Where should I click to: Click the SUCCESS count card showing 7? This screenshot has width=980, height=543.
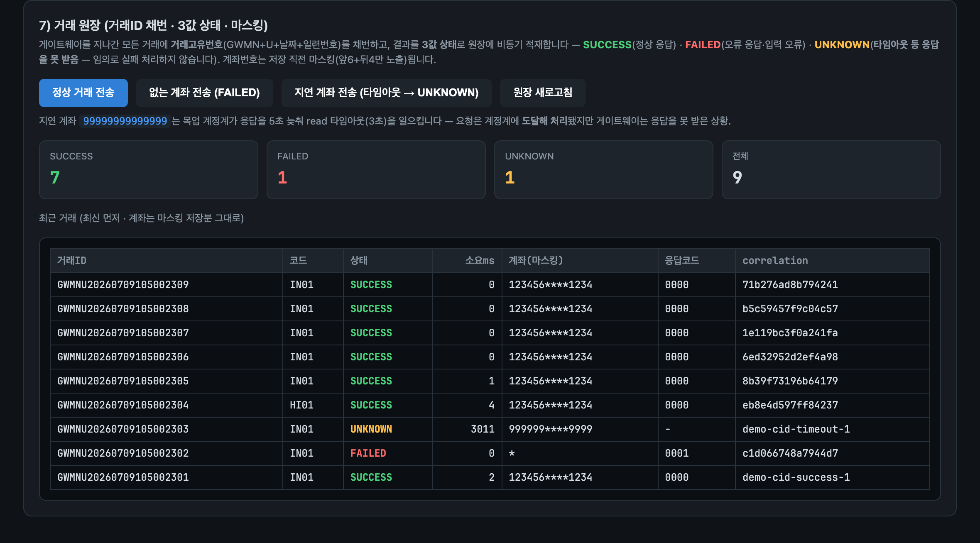point(149,170)
